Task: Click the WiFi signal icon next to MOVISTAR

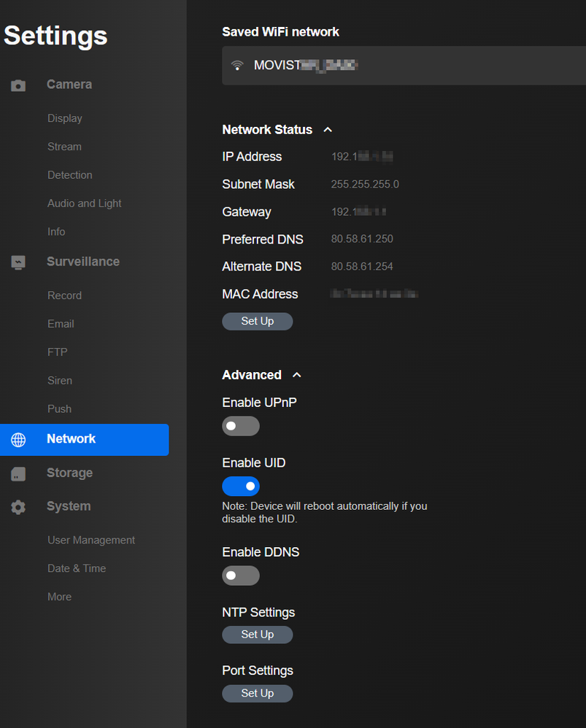Action: pyautogui.click(x=237, y=65)
